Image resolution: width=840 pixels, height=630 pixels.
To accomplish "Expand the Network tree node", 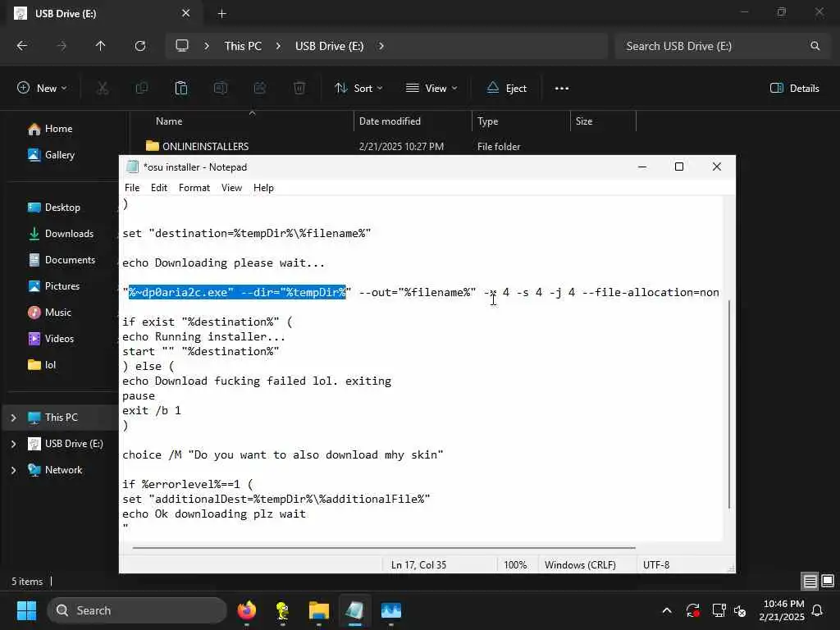I will (13, 470).
